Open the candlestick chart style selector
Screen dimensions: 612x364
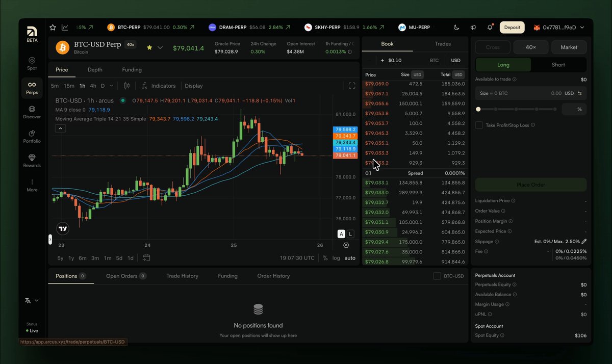[x=127, y=86]
